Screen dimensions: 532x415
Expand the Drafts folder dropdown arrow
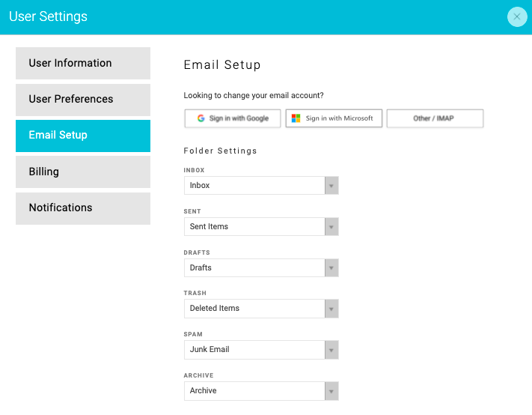(x=331, y=268)
